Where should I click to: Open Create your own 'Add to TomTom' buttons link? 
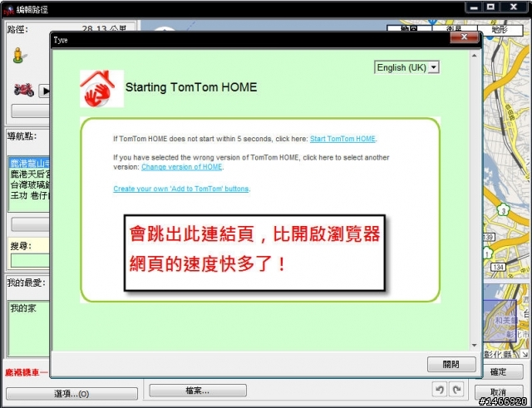pos(181,189)
